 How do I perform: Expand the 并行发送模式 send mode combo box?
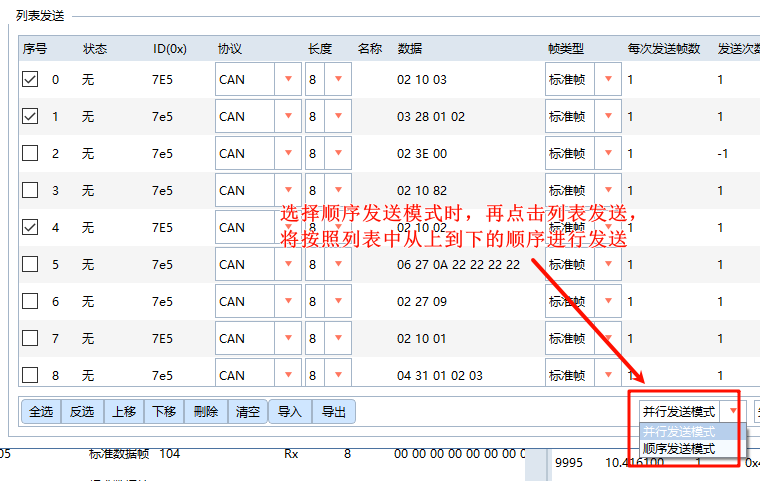pos(733,412)
